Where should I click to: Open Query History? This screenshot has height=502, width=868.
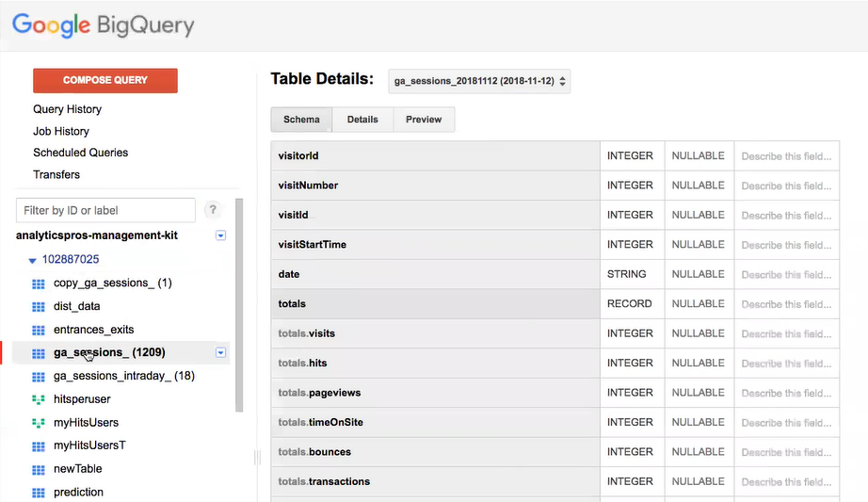point(67,109)
